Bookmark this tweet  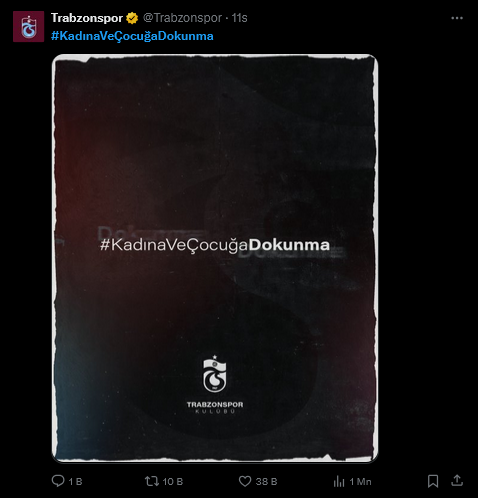pos(433,481)
